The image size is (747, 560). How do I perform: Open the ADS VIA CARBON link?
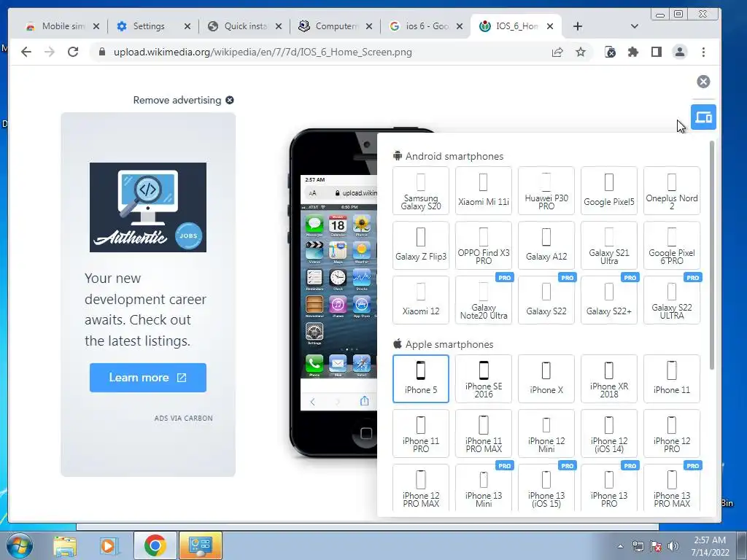click(x=183, y=418)
